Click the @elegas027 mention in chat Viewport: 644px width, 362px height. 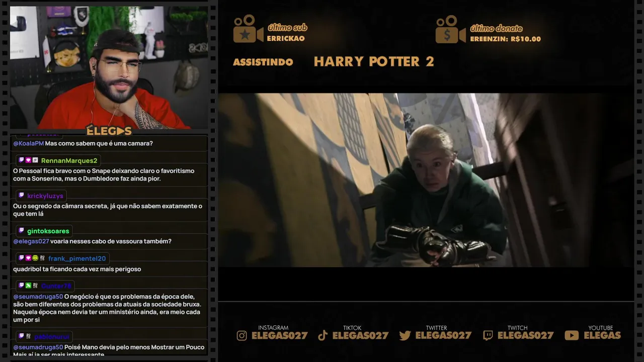click(x=31, y=241)
